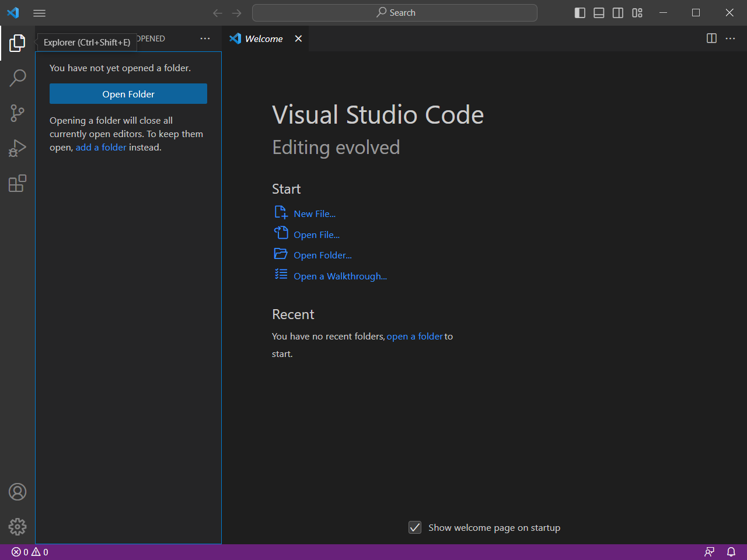747x560 pixels.
Task: Click the feedback icon in status bar
Action: (x=710, y=552)
